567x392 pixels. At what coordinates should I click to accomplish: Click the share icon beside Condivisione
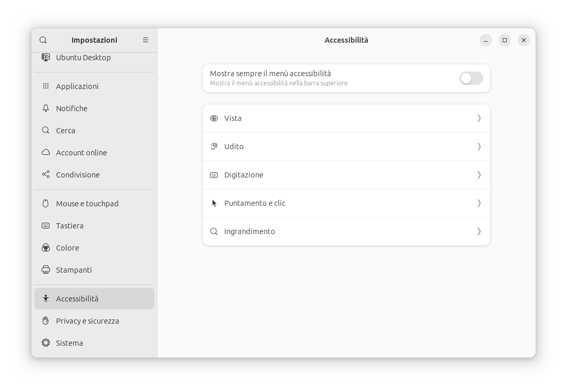[46, 175]
